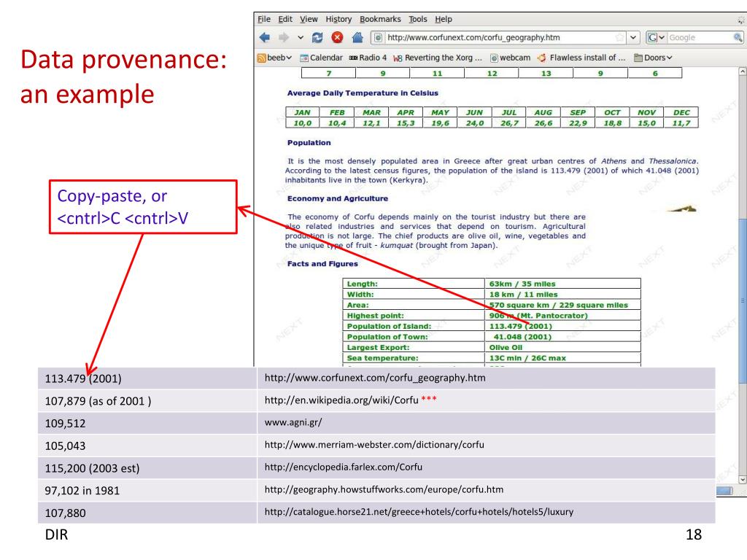Click the Economy and Agriculture heading
This screenshot has width=747, height=560.
tap(337, 198)
